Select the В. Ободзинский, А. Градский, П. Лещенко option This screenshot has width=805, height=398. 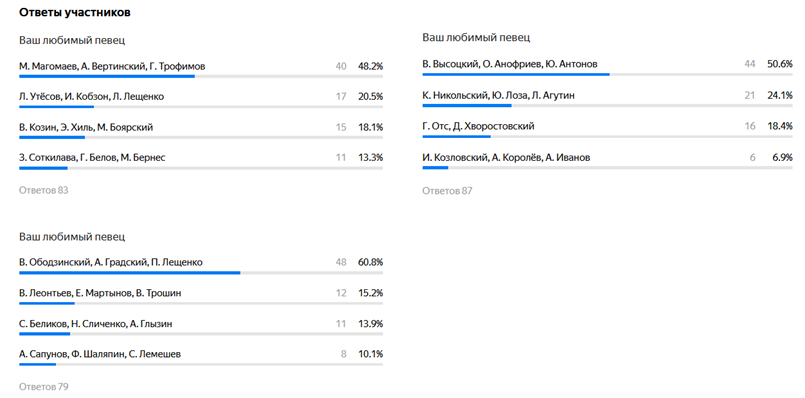pyautogui.click(x=201, y=265)
